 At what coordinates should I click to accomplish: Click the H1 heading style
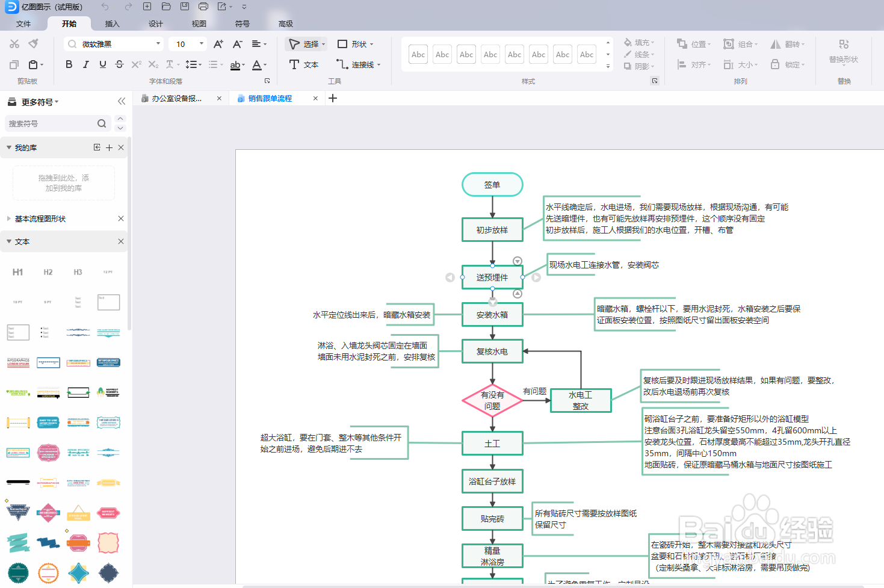tap(17, 272)
